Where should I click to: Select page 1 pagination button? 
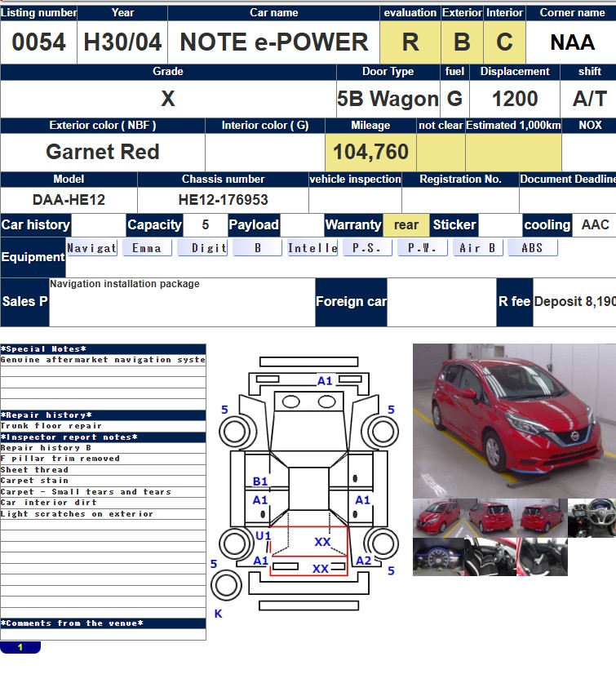[x=20, y=647]
